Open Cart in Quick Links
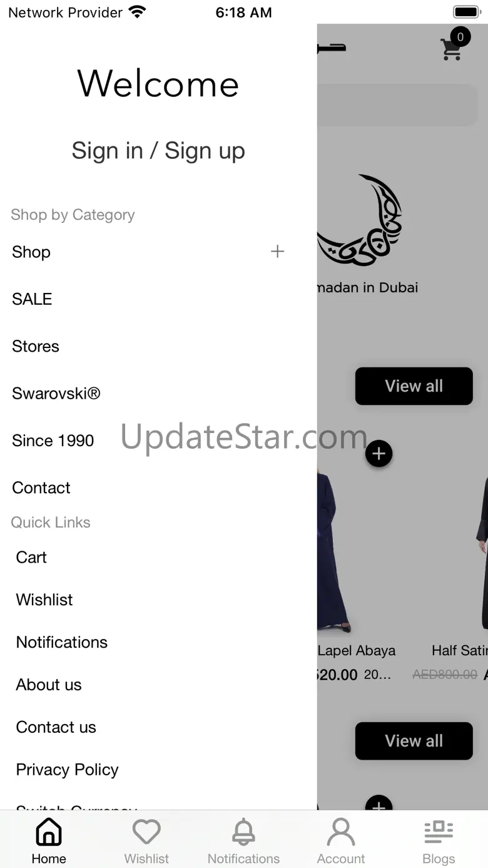Image resolution: width=488 pixels, height=868 pixels. coord(31,557)
